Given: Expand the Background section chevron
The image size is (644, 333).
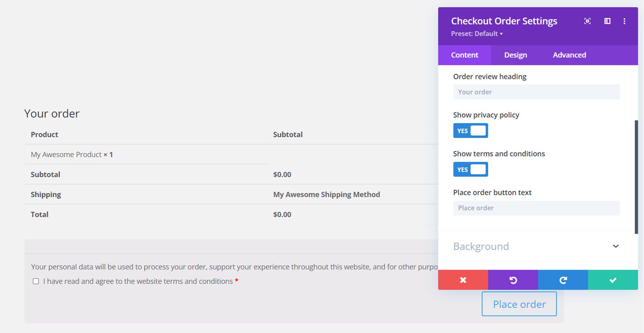Looking at the screenshot, I should coord(616,246).
